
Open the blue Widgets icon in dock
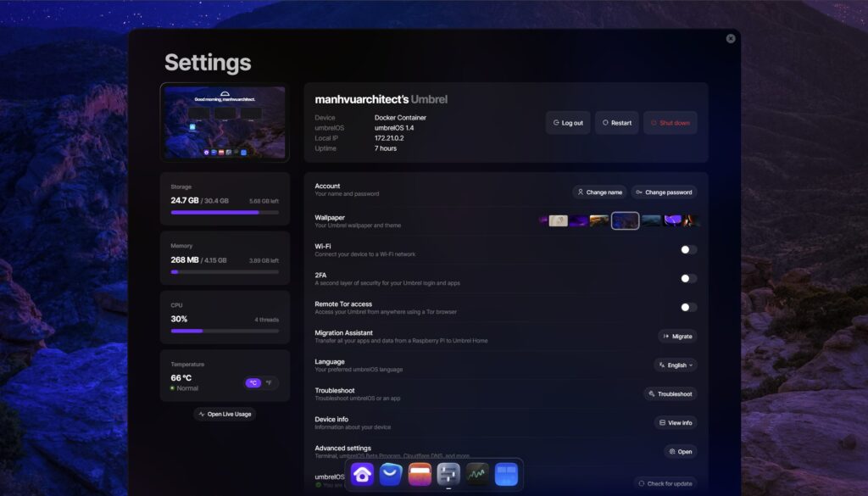tap(506, 474)
